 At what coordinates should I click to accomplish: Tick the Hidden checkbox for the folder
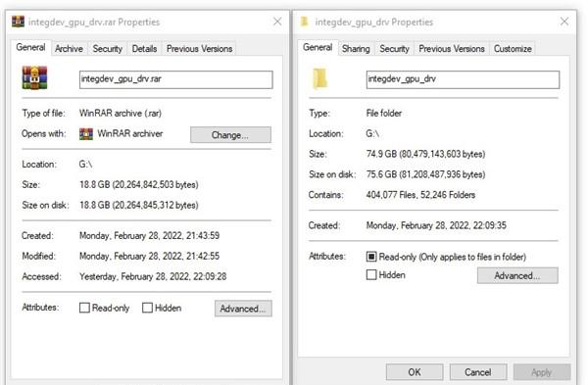pos(371,274)
